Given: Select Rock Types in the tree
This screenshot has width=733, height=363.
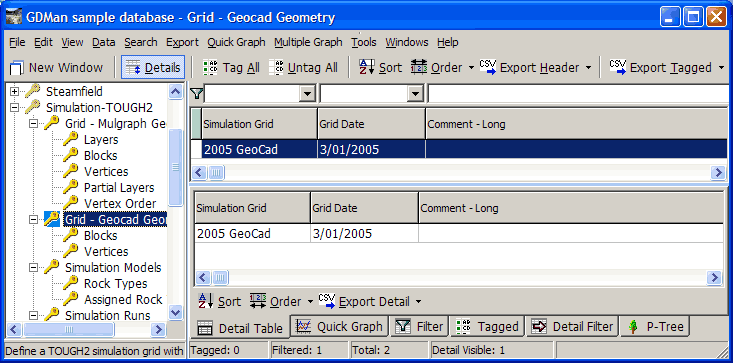Looking at the screenshot, I should click(115, 284).
